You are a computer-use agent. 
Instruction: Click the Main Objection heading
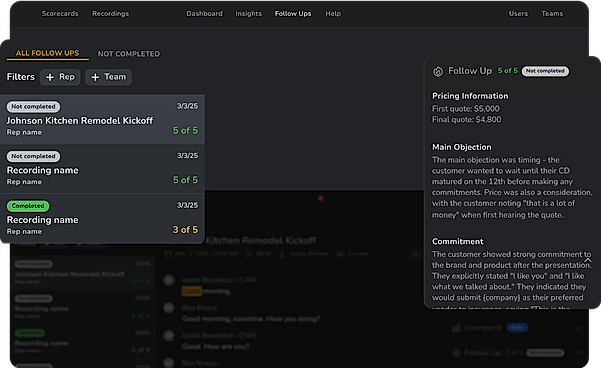click(461, 147)
